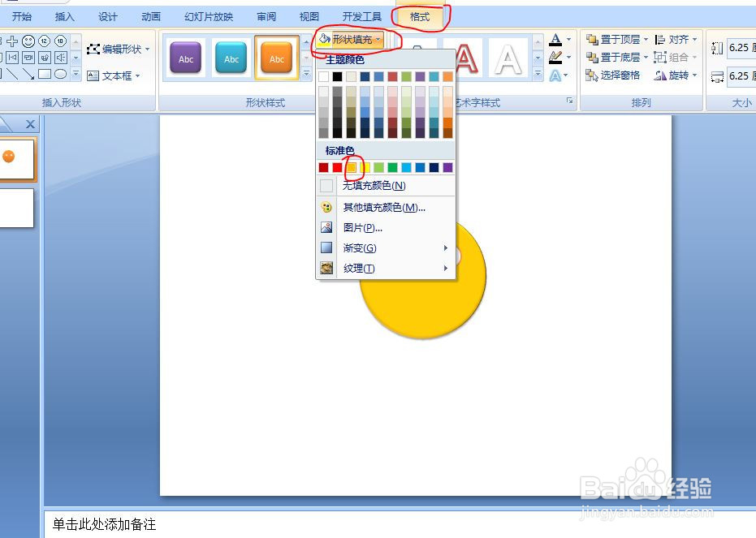The image size is (756, 538).
Task: Pick the decagon shape labeled 10
Action: tap(60, 41)
